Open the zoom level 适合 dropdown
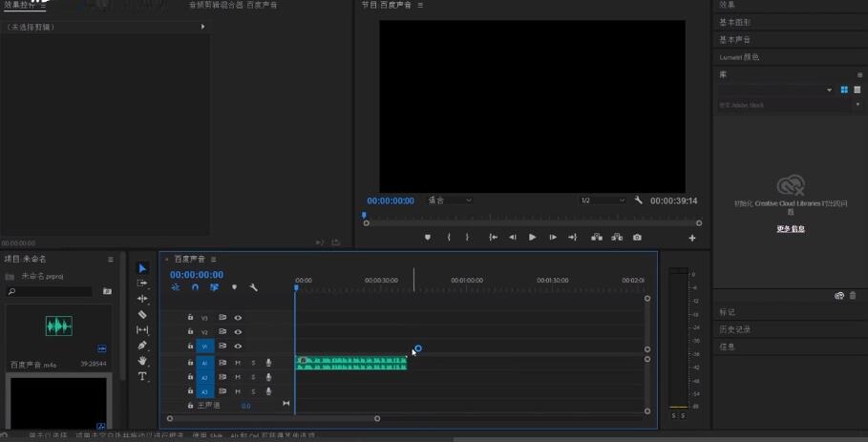868x442 pixels. click(x=450, y=200)
